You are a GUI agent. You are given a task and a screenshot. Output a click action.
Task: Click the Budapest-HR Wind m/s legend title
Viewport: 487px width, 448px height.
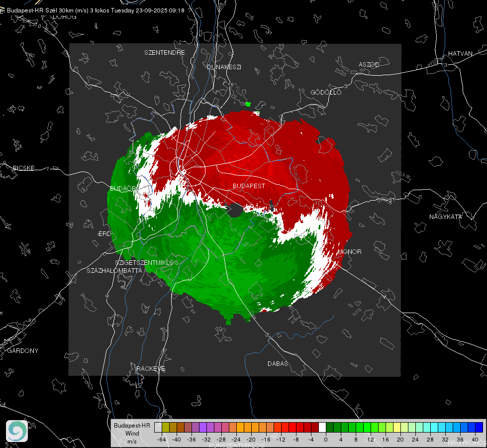(132, 433)
